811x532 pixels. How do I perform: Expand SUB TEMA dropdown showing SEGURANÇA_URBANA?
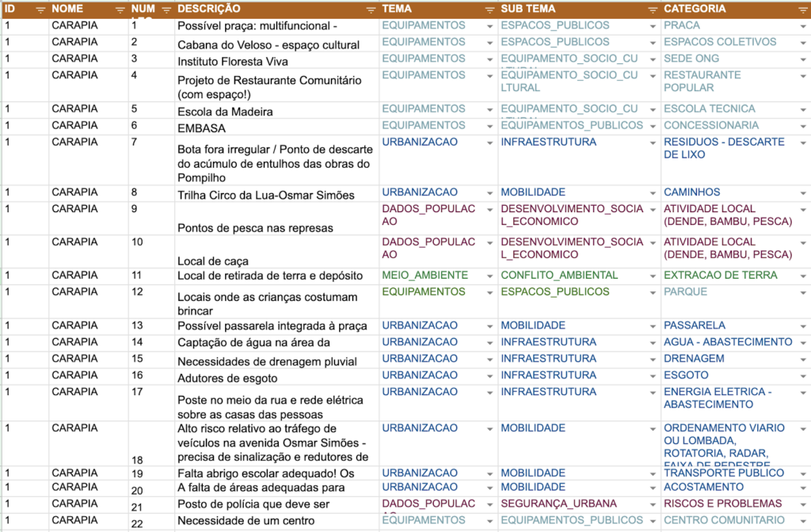tap(653, 503)
